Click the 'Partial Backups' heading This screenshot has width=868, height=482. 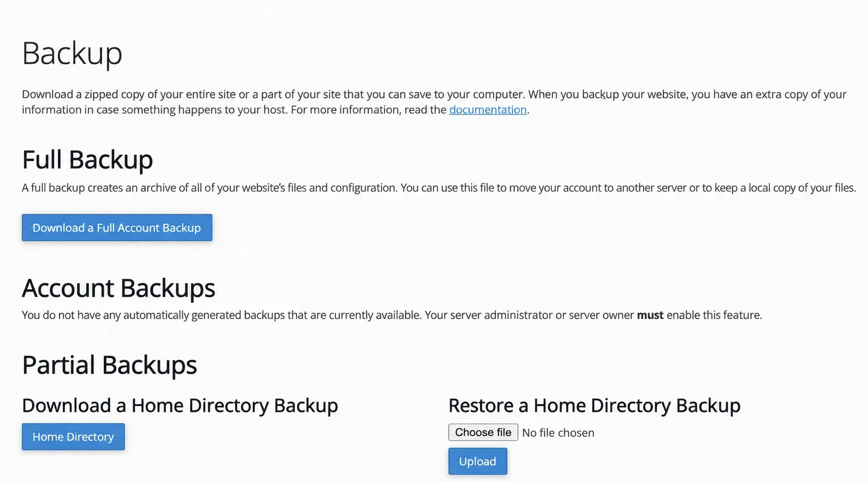[x=109, y=365]
